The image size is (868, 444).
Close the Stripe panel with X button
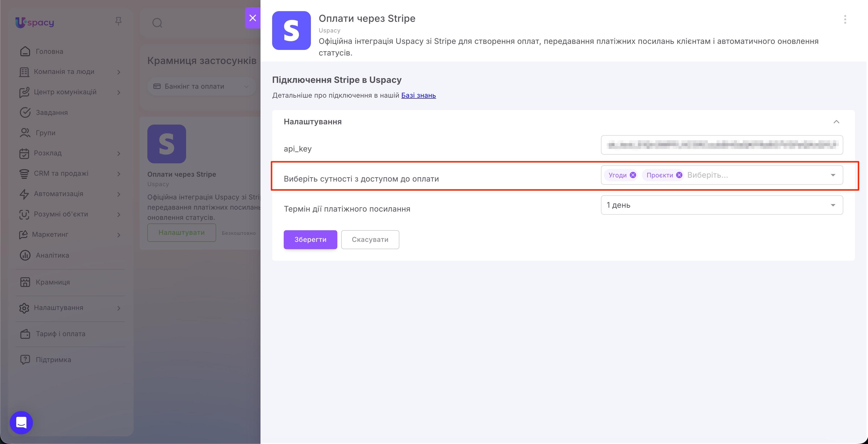point(253,18)
